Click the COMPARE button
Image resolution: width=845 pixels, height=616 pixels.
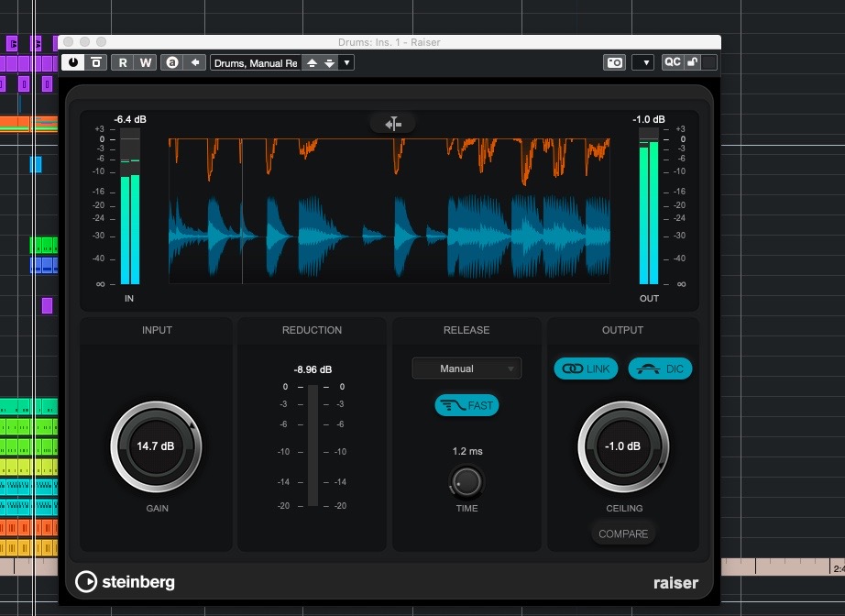623,533
